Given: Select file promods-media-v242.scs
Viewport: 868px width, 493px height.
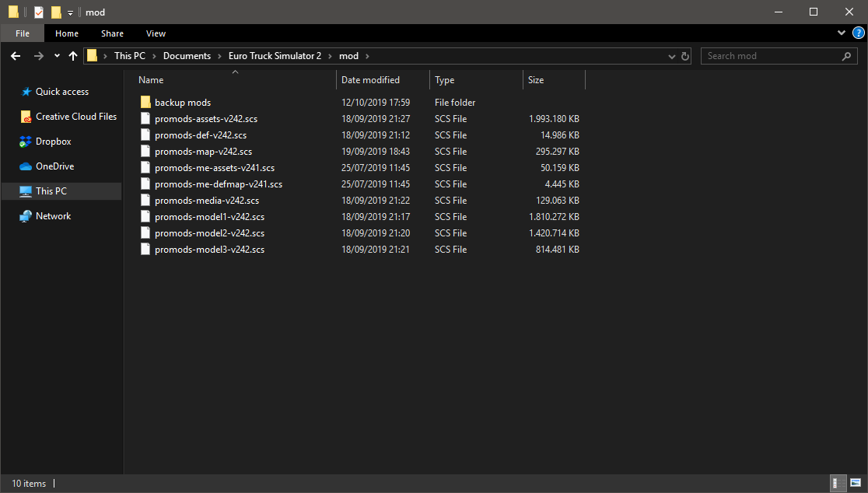Looking at the screenshot, I should [207, 201].
